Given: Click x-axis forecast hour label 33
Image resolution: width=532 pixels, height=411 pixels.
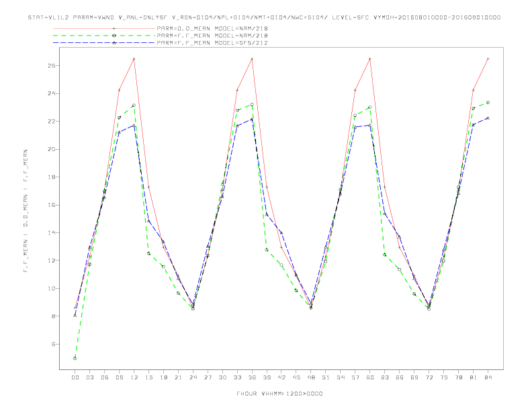Looking at the screenshot, I should [x=237, y=377].
